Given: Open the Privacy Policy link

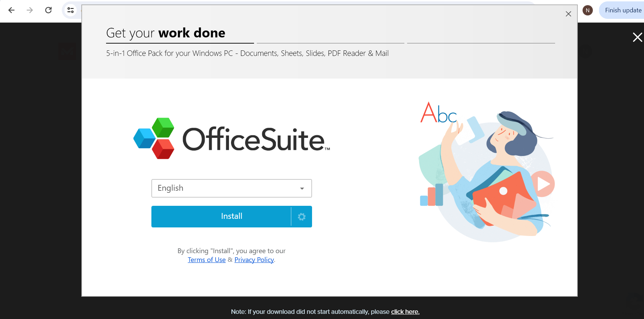Looking at the screenshot, I should tap(254, 260).
